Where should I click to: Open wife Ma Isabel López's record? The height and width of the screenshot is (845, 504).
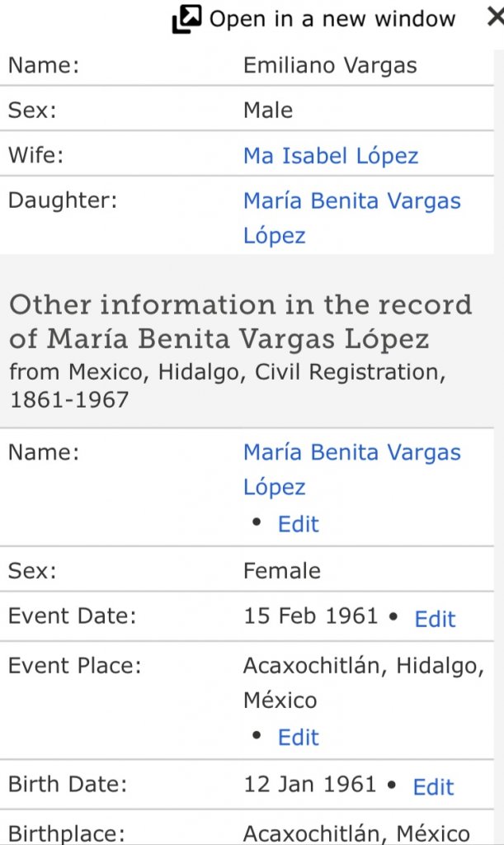(330, 155)
